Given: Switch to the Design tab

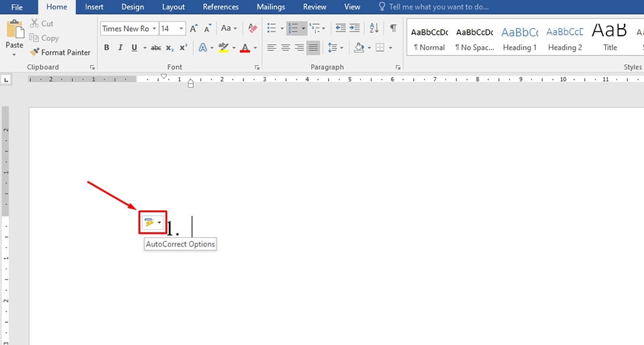Looking at the screenshot, I should [133, 7].
